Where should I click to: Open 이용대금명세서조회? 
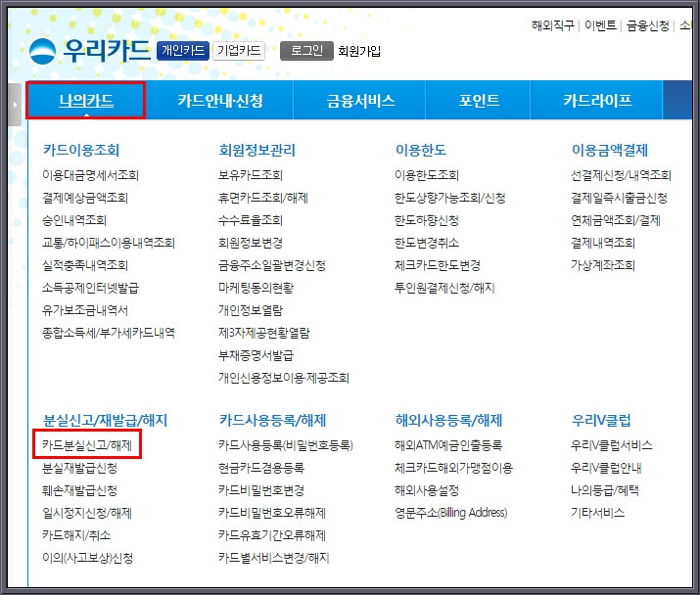click(x=91, y=175)
